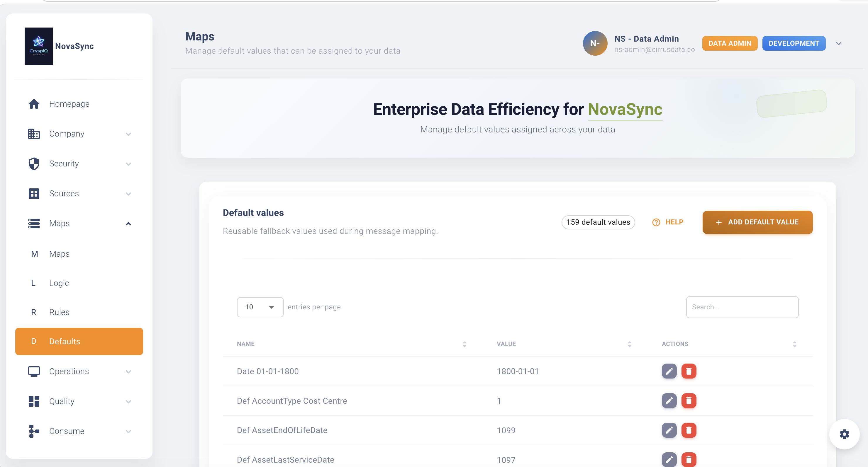Sort by the NAME column arrows
Screen dimensions: 868x467
pos(464,344)
